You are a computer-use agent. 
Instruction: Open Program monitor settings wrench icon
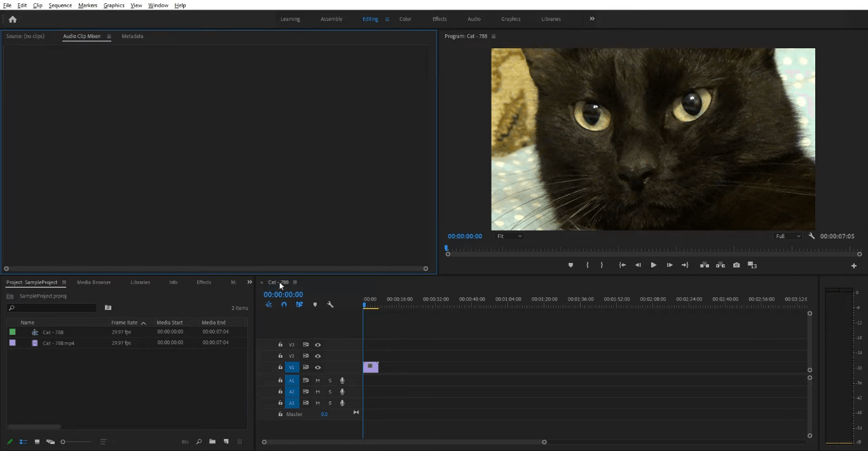[x=811, y=236]
